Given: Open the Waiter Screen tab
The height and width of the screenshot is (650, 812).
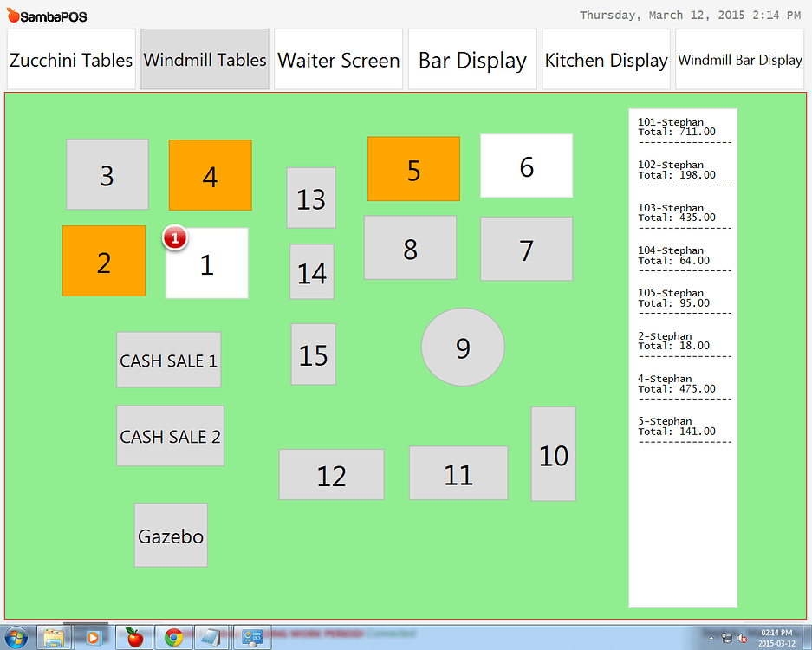Looking at the screenshot, I should coord(338,59).
